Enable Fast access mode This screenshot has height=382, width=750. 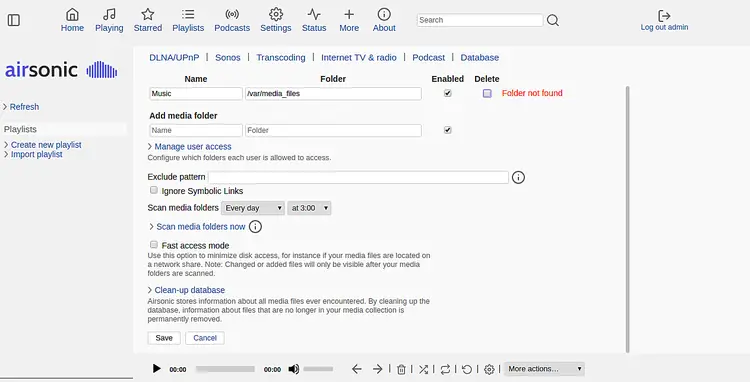(154, 245)
